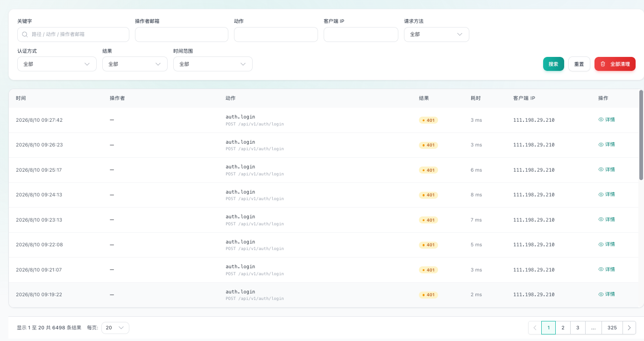Open 详情 for the 09:26:23 row
This screenshot has height=341, width=644.
[607, 145]
